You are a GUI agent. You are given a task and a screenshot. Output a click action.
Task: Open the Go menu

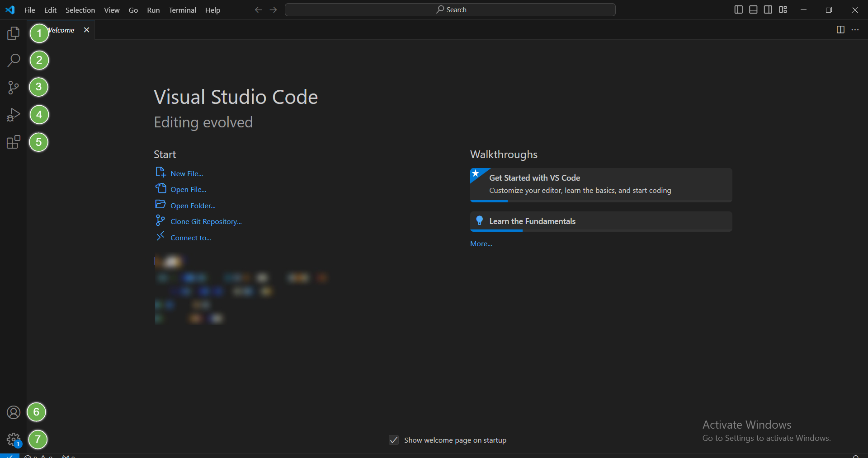pos(133,10)
